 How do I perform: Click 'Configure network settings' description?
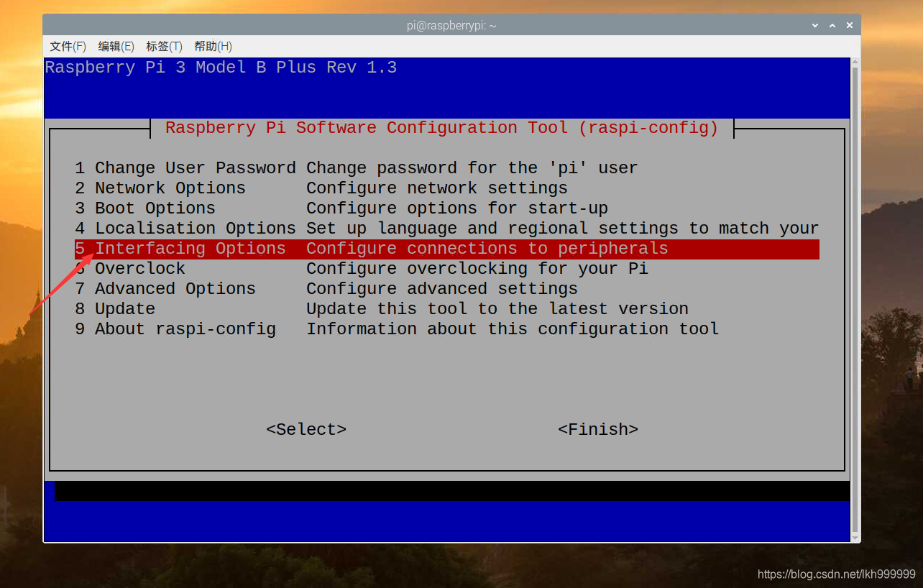pos(437,188)
